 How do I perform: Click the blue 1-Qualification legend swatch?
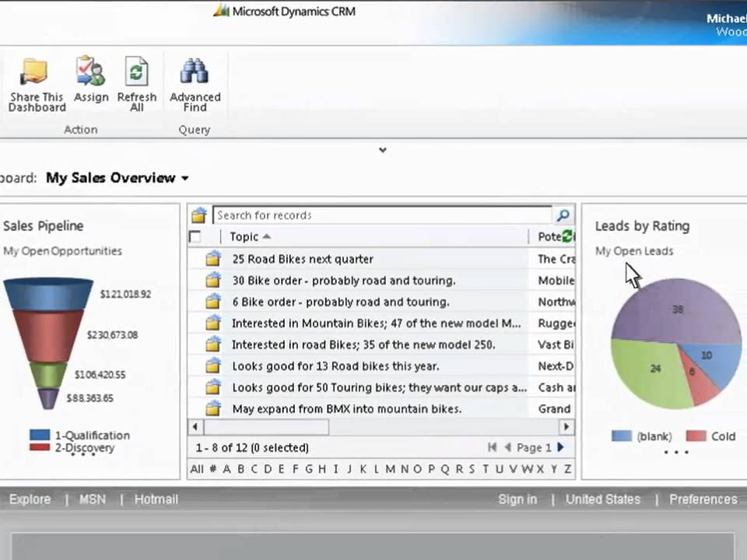coord(40,435)
